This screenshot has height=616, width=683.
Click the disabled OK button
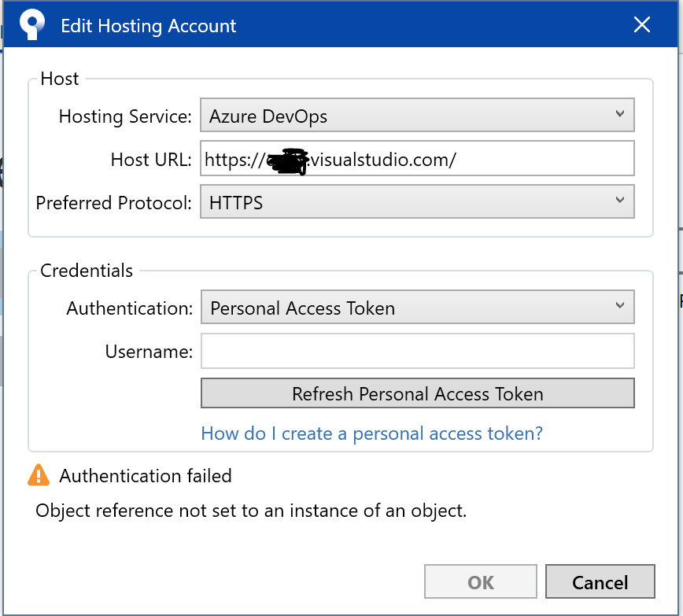[481, 581]
